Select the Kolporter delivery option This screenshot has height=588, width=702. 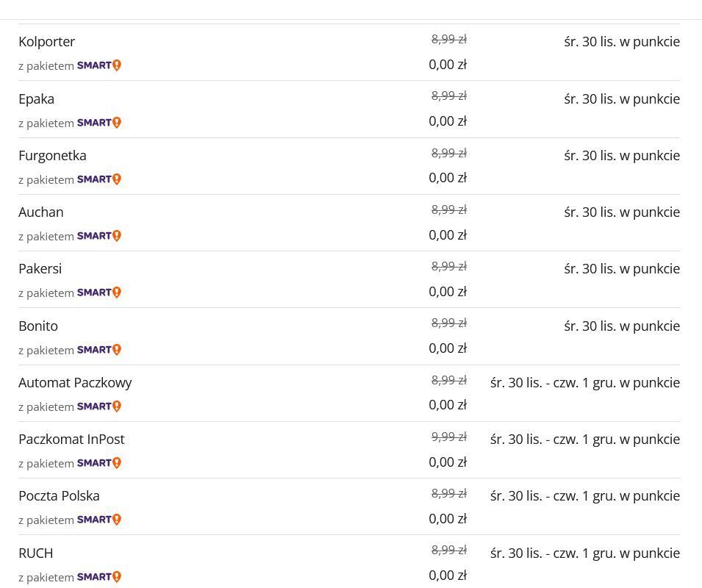click(47, 42)
